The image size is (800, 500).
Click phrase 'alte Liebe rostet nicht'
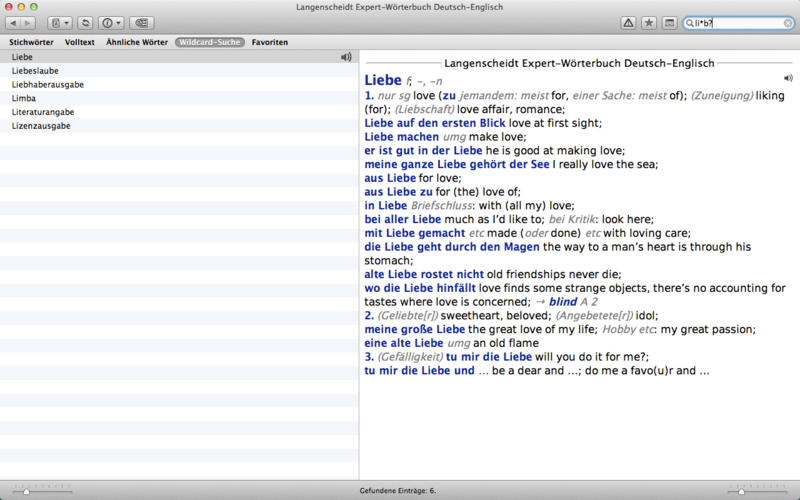424,274
